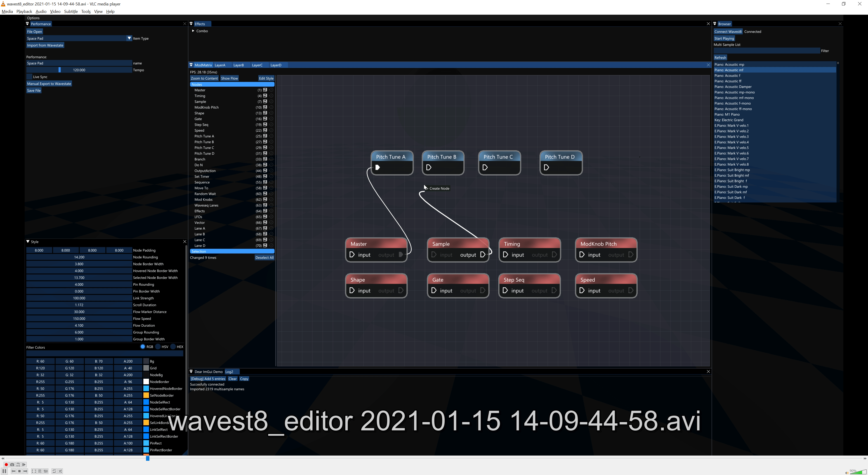868x475 pixels.
Task: Enable random shuffle playback icon
Action: pos(60,471)
